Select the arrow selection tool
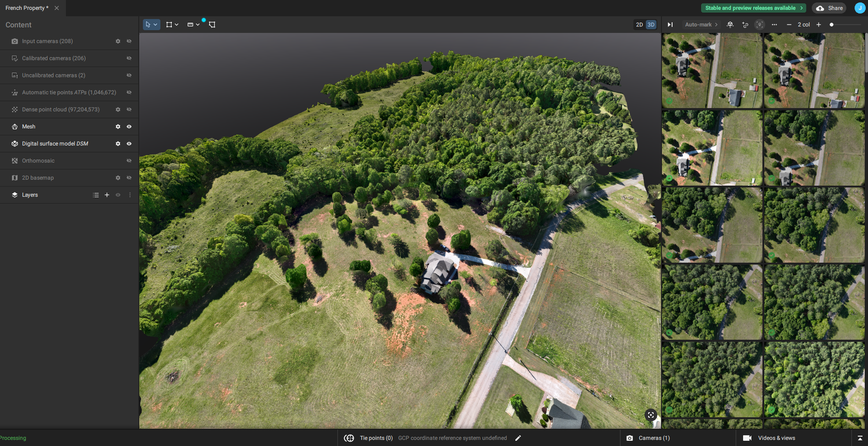 149,24
